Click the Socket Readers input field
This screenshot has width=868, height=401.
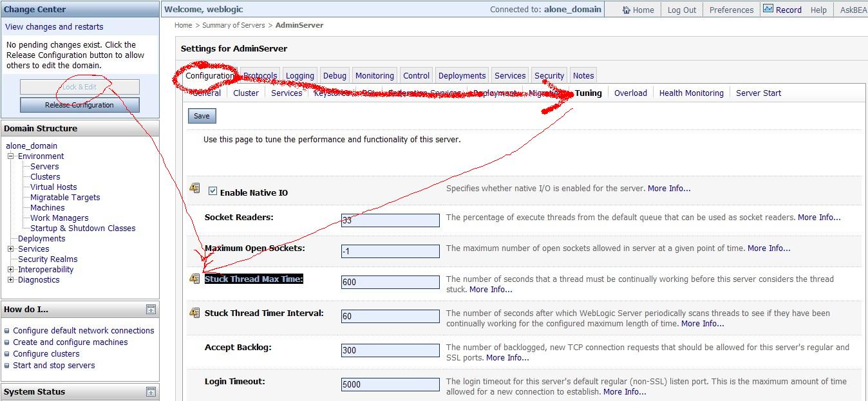click(x=390, y=220)
